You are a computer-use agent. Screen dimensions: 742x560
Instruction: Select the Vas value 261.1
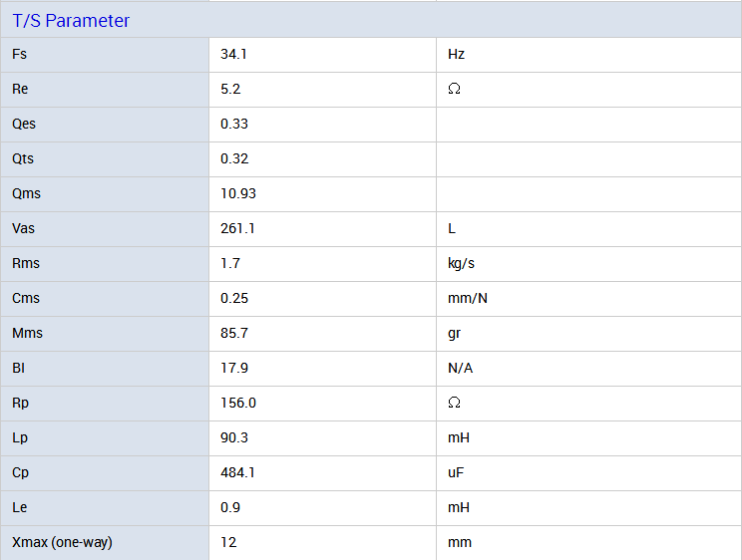point(237,228)
